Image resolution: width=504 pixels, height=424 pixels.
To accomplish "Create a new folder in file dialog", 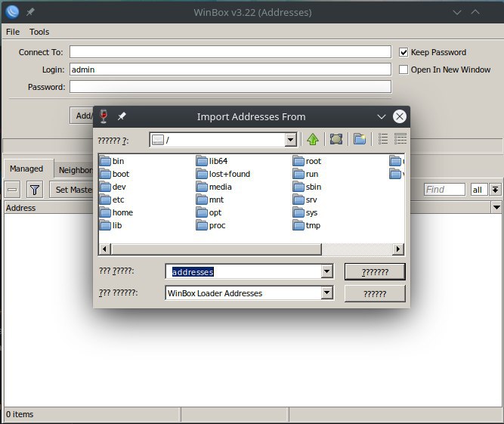I will click(360, 140).
